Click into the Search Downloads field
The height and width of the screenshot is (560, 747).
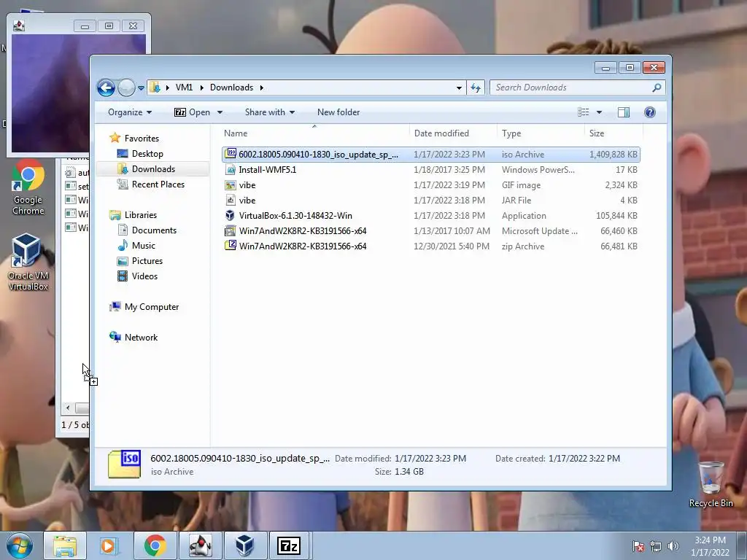pos(570,87)
